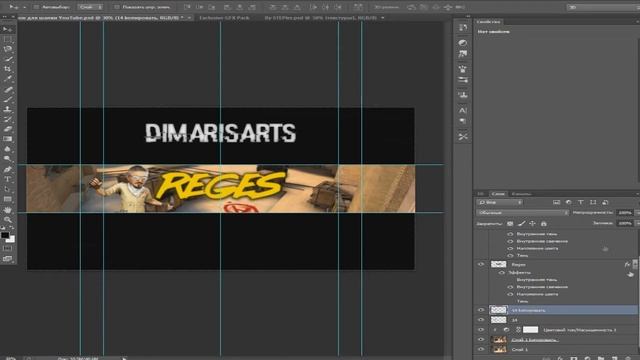Select the Lasso tool
The height and width of the screenshot is (360, 640).
coord(8,49)
